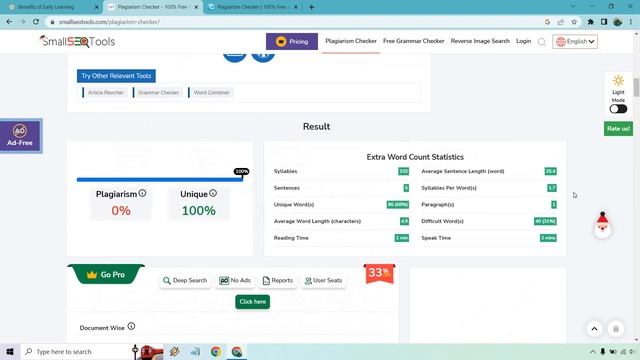Open the Word Combiner tool link

(x=211, y=93)
